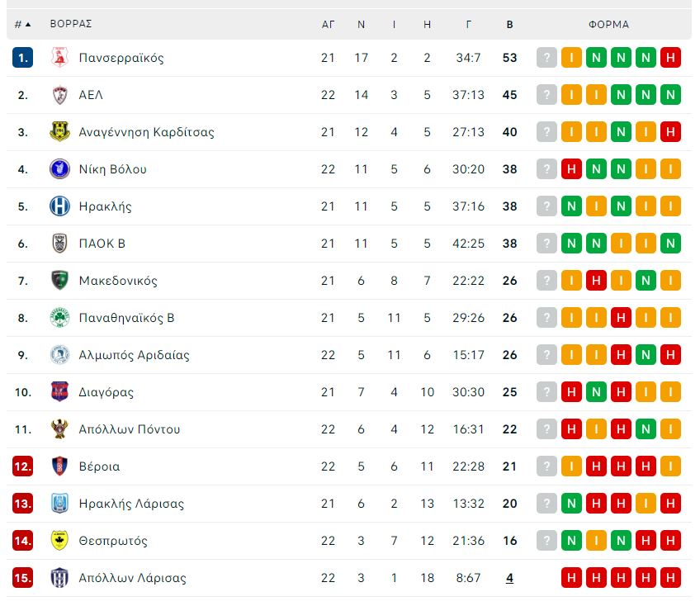Open the Αναγέννηση Καρδίτσας crest icon

coord(59,132)
